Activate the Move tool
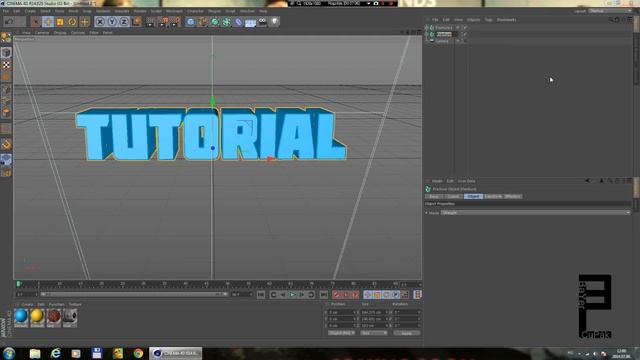This screenshot has width=640, height=360. click(x=48, y=22)
